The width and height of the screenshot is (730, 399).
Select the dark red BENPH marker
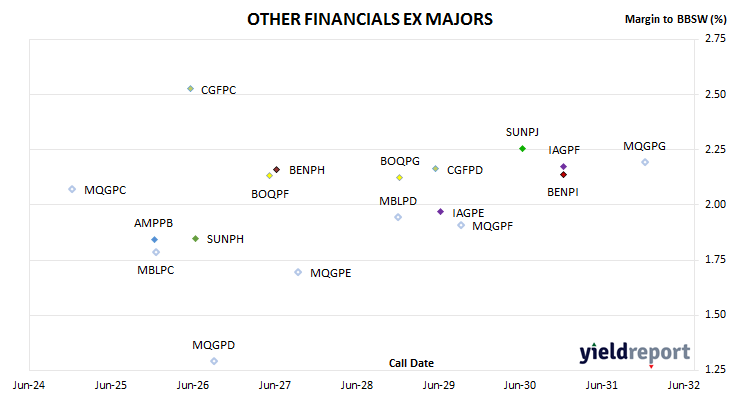277,170
